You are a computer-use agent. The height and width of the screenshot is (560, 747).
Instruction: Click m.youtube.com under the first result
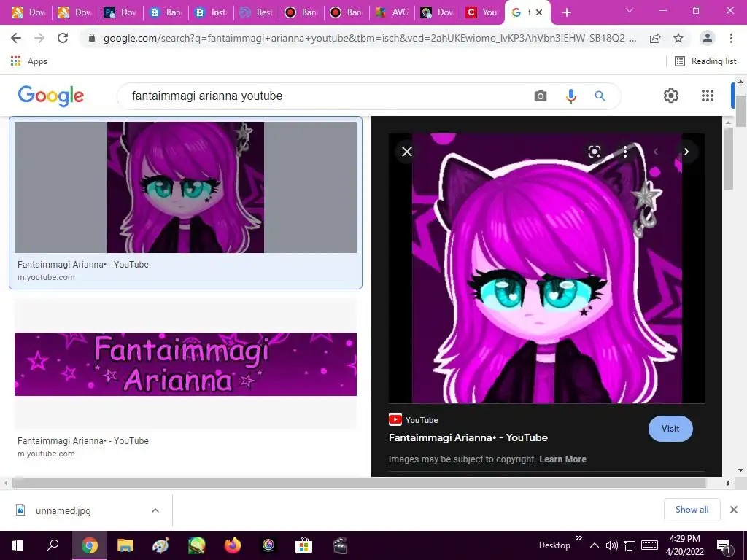[46, 277]
